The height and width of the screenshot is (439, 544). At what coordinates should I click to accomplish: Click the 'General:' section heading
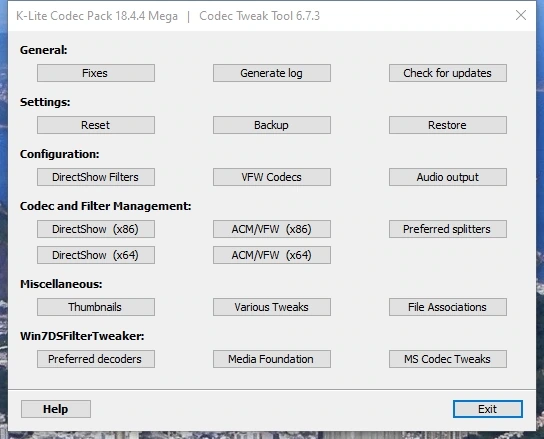(x=44, y=50)
